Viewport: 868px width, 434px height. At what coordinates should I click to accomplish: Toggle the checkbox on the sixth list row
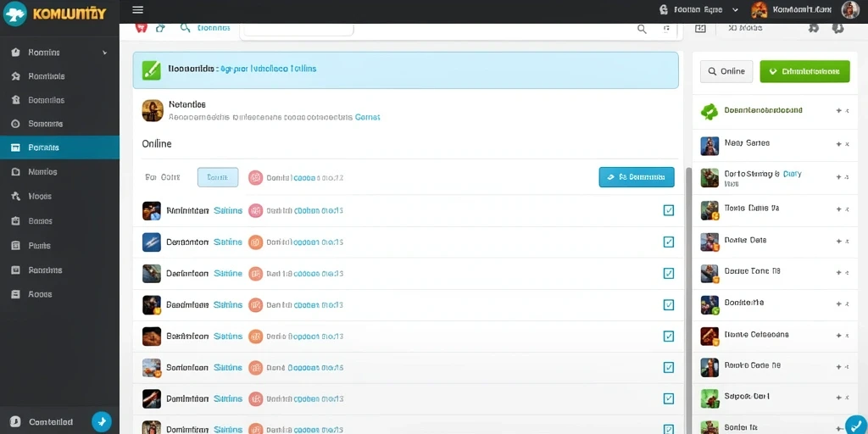point(669,368)
